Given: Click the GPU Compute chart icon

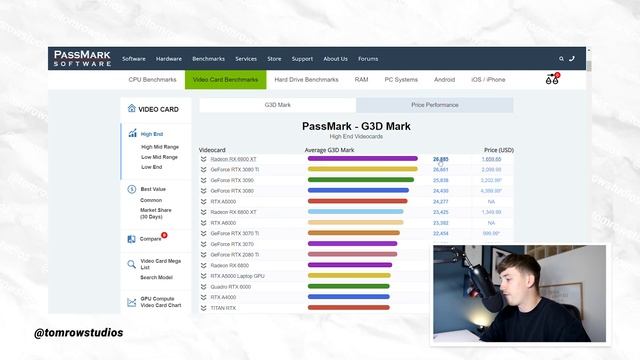Looking at the screenshot, I should [131, 302].
